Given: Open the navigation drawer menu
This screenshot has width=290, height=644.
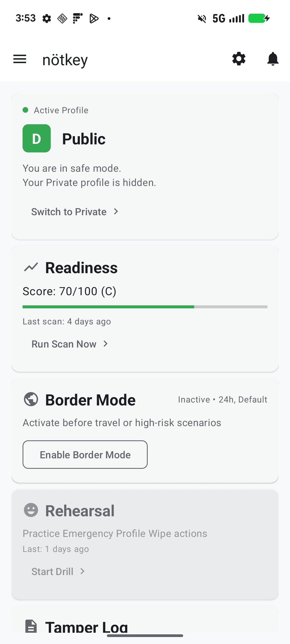Looking at the screenshot, I should pyautogui.click(x=20, y=59).
